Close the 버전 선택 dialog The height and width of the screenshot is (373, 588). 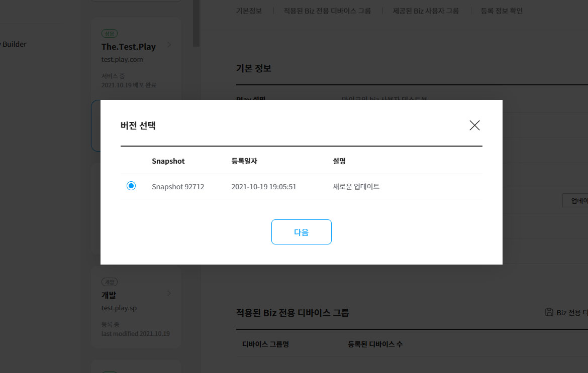(474, 126)
